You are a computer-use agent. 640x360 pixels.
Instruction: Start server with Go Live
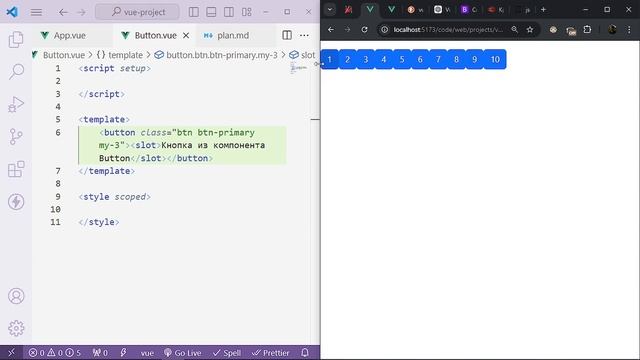coord(183,353)
